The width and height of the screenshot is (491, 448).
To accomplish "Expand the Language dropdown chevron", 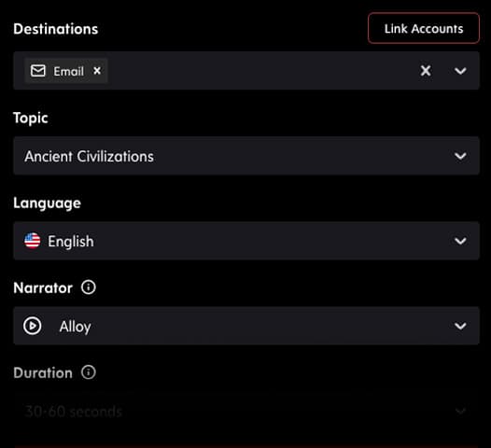I will coord(460,241).
